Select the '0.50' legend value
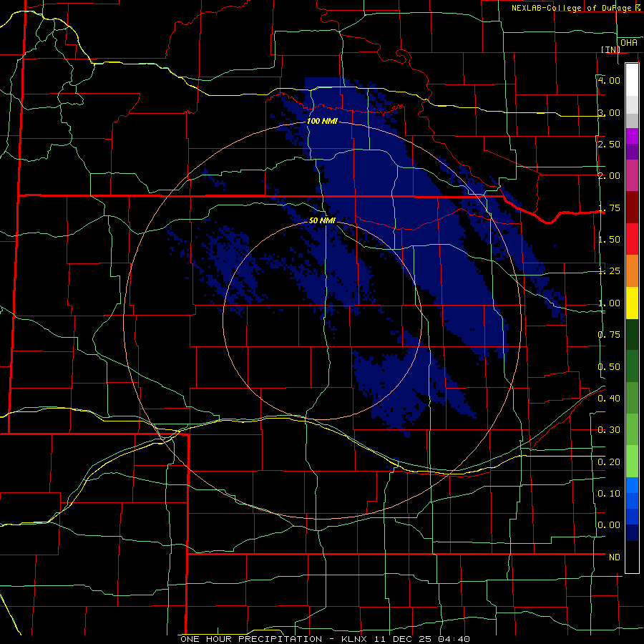 [x=609, y=367]
